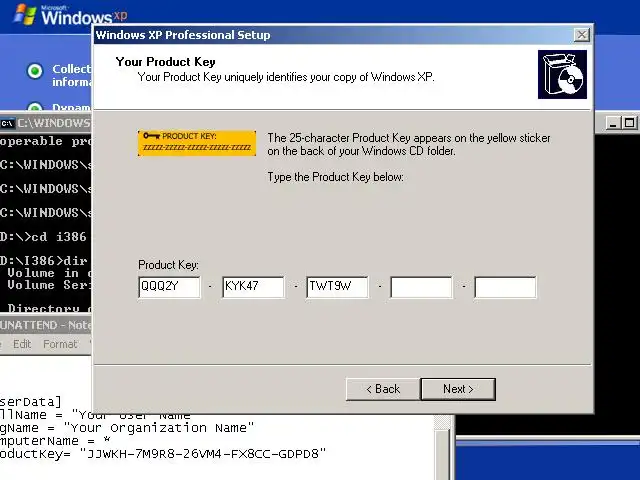
Task: Click the setup CD box icon
Action: tap(562, 74)
